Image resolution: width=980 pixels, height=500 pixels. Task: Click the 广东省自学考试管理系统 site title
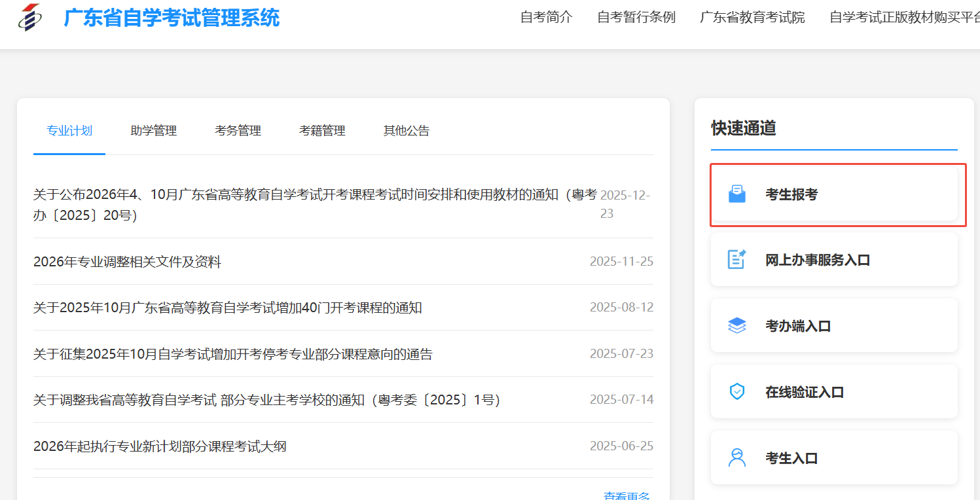coord(172,18)
